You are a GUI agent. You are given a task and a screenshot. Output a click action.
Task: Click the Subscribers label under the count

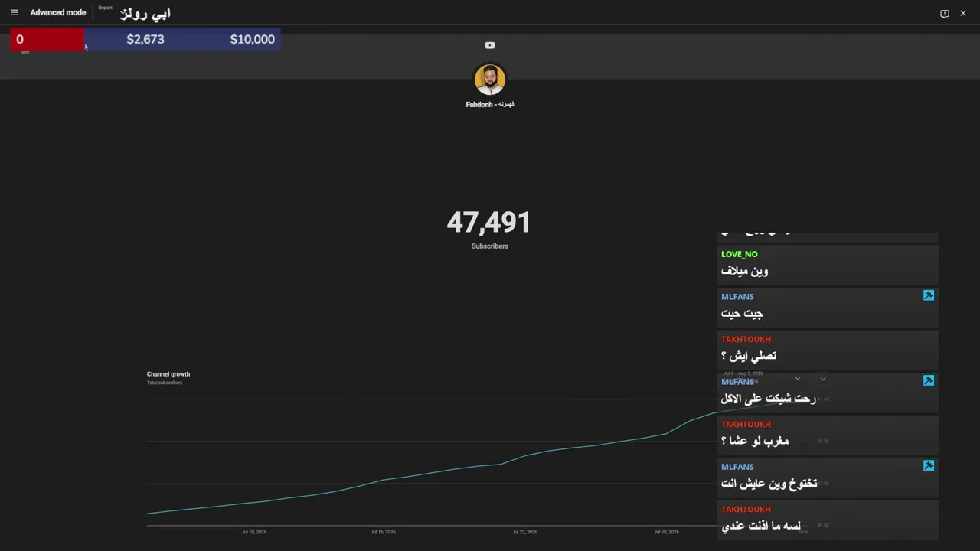pos(490,246)
